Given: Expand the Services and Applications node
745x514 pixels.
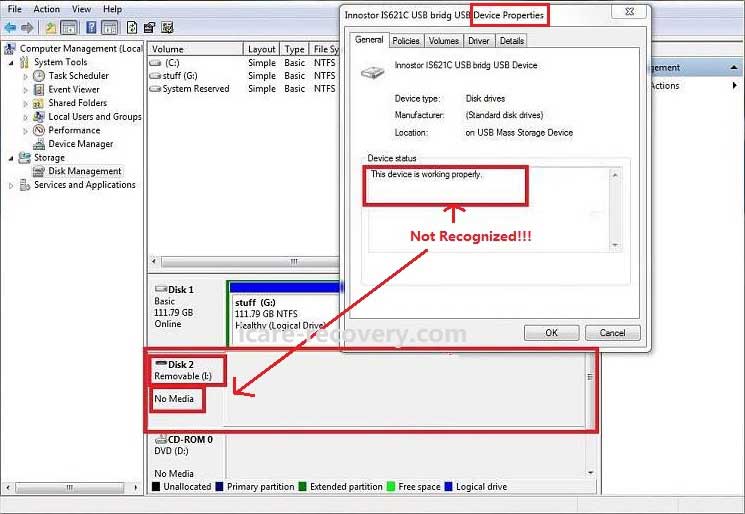Looking at the screenshot, I should [x=11, y=186].
